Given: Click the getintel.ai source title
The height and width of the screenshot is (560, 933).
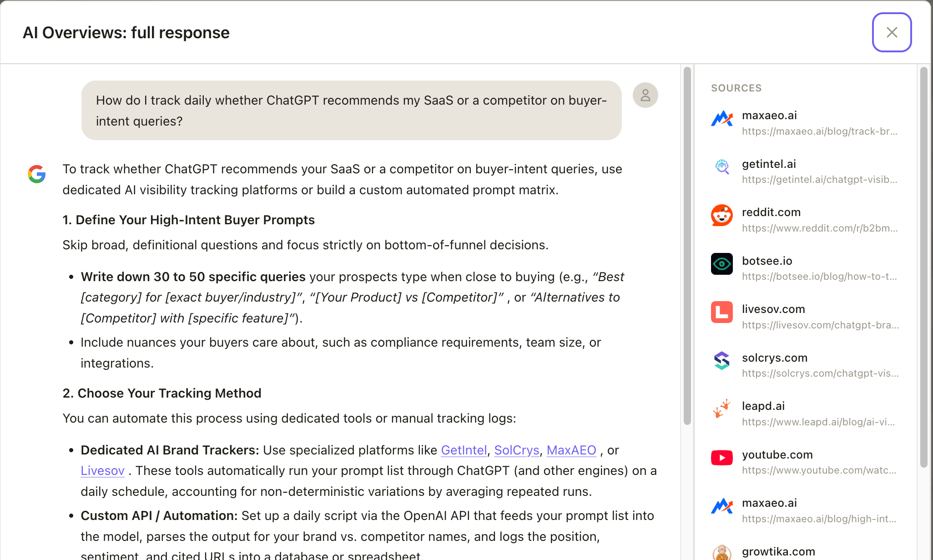Looking at the screenshot, I should 769,164.
